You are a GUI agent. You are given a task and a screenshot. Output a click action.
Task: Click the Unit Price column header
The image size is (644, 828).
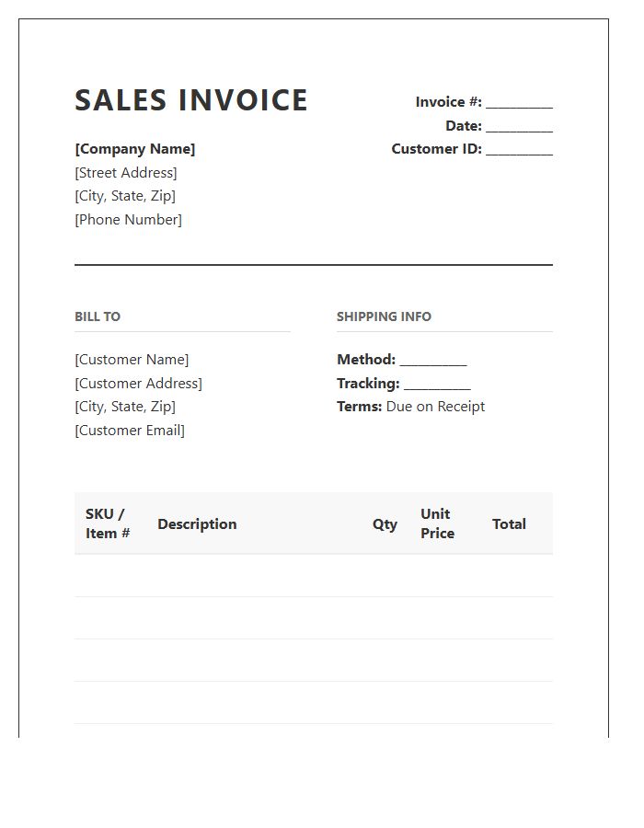tap(438, 523)
